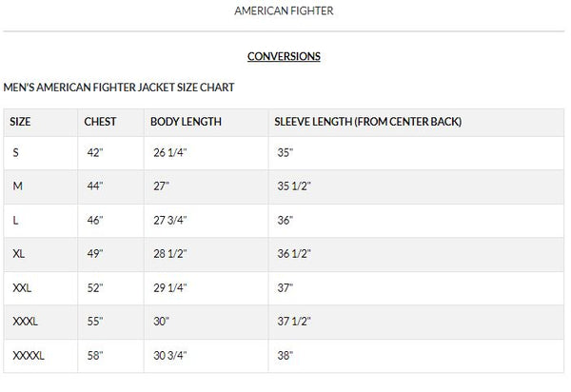Viewport: 571px width, 392px height.
Task: Click the 42" chest measurement cell
Action: pos(94,152)
